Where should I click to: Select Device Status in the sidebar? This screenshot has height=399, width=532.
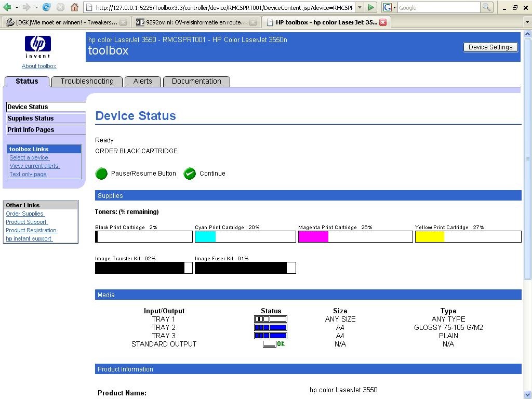(46, 107)
